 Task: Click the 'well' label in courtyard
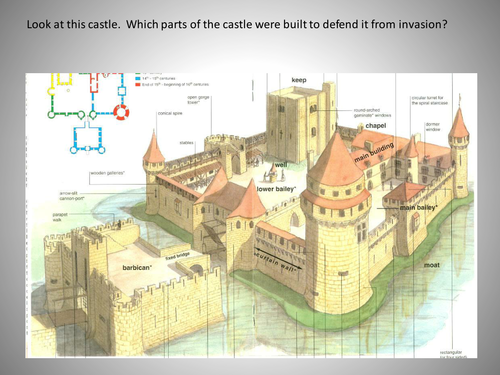(x=281, y=165)
